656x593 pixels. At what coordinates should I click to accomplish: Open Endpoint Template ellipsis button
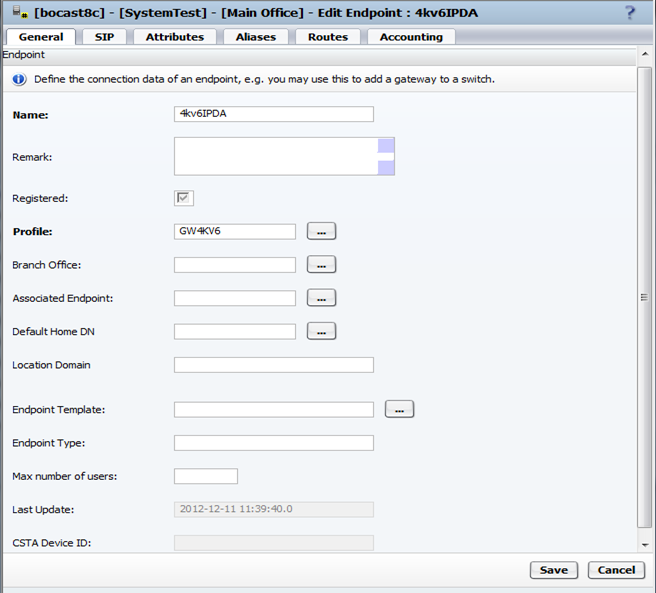click(400, 409)
